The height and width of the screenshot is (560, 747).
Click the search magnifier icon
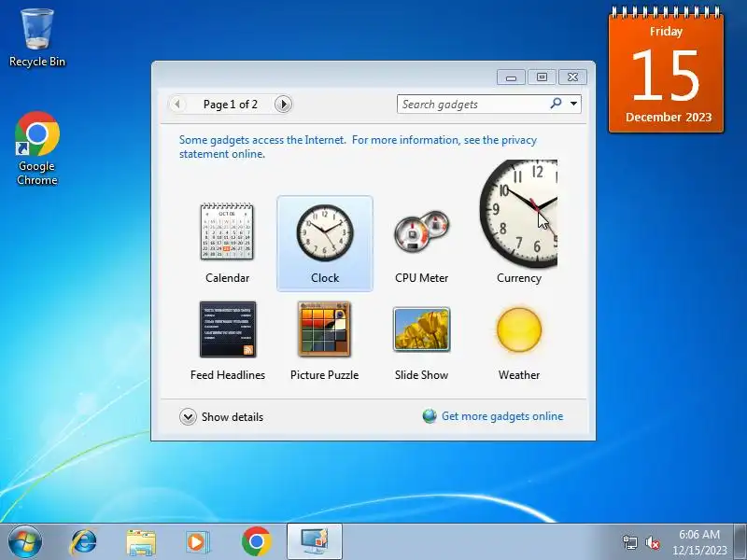(556, 103)
